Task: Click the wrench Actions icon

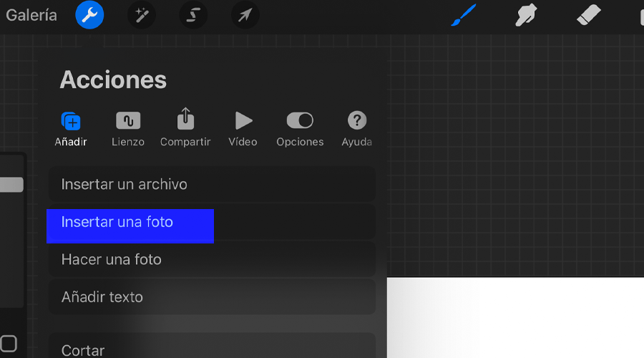Action: point(90,15)
